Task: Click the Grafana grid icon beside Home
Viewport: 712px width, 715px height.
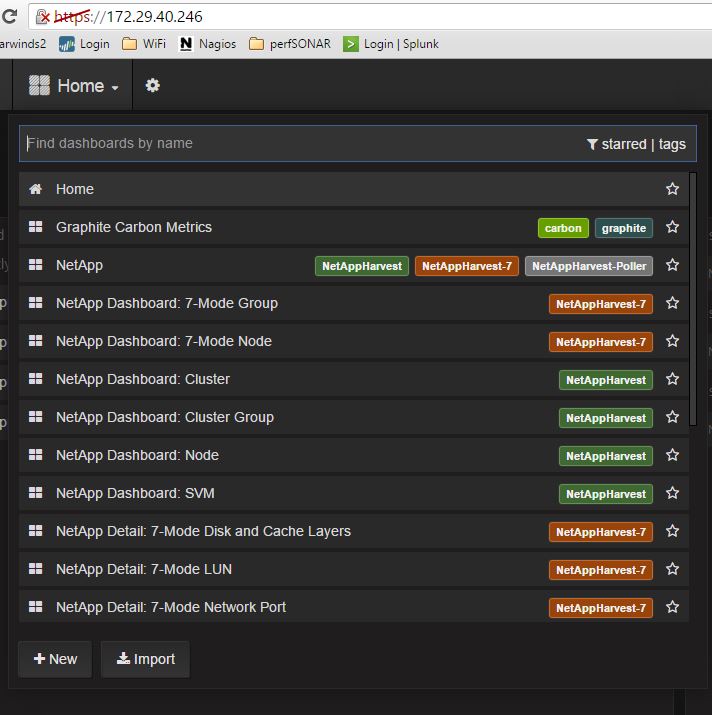Action: click(39, 86)
